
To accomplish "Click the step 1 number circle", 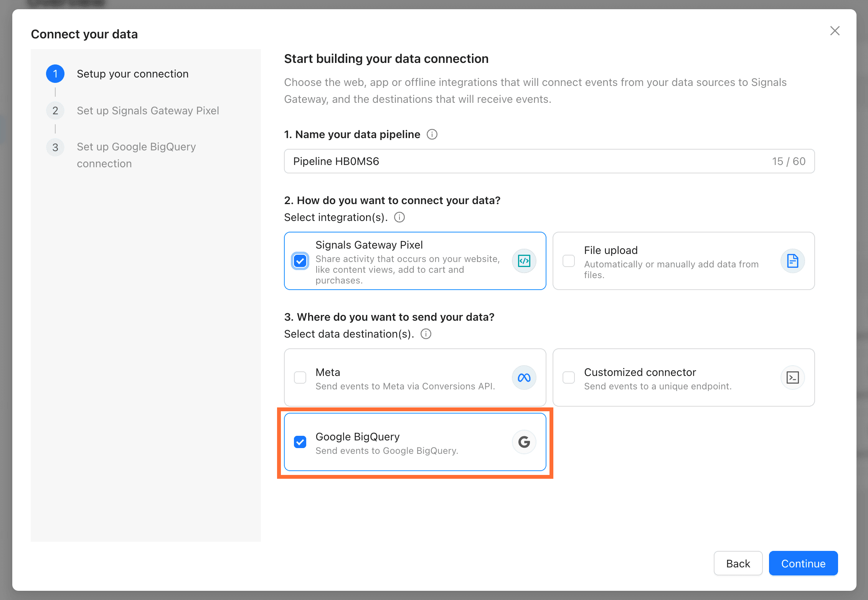I will pyautogui.click(x=55, y=74).
